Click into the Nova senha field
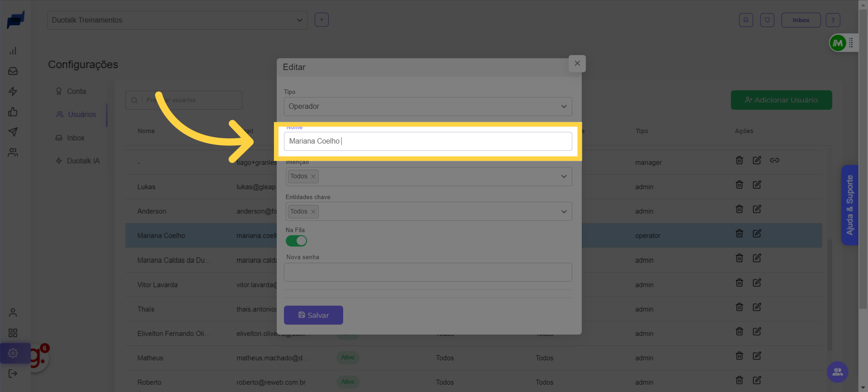 (x=428, y=272)
